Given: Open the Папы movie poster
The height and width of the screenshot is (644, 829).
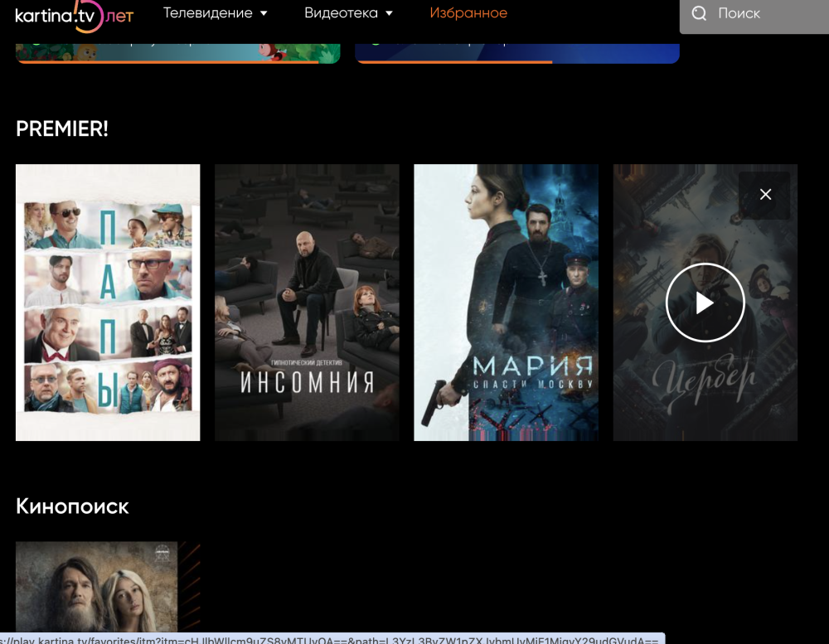Looking at the screenshot, I should coord(108,303).
